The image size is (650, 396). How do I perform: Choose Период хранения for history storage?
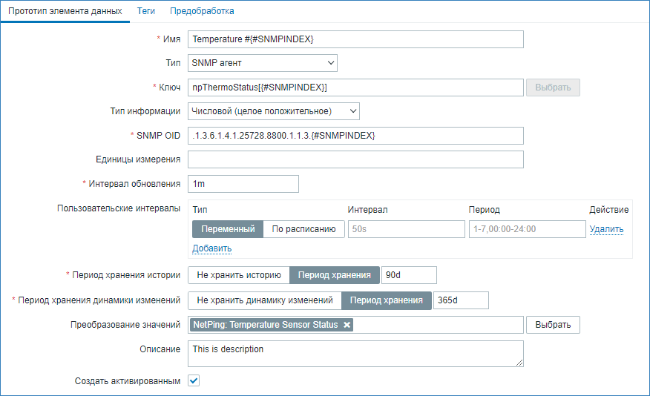(x=334, y=275)
